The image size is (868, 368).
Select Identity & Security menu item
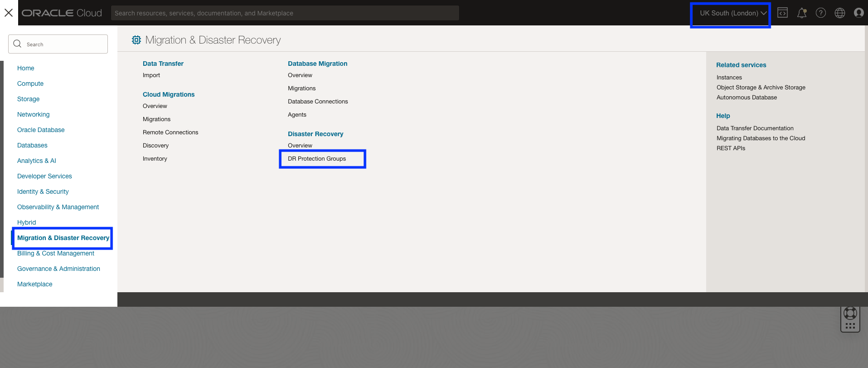43,191
